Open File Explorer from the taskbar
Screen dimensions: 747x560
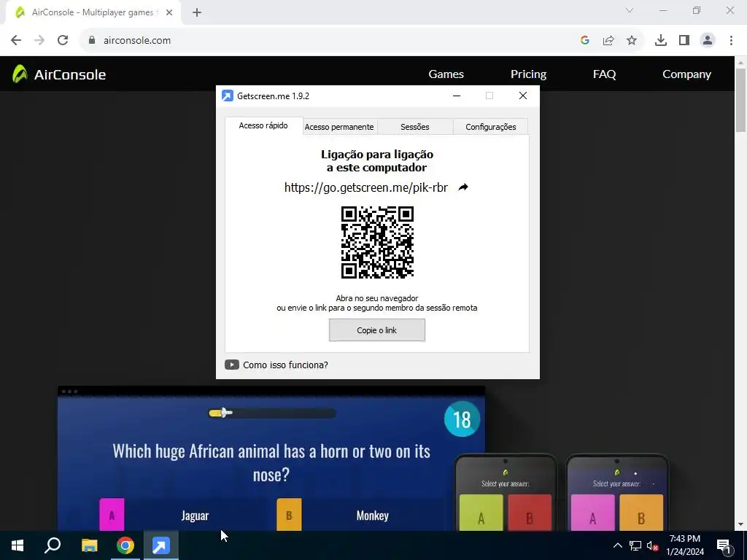point(89,545)
